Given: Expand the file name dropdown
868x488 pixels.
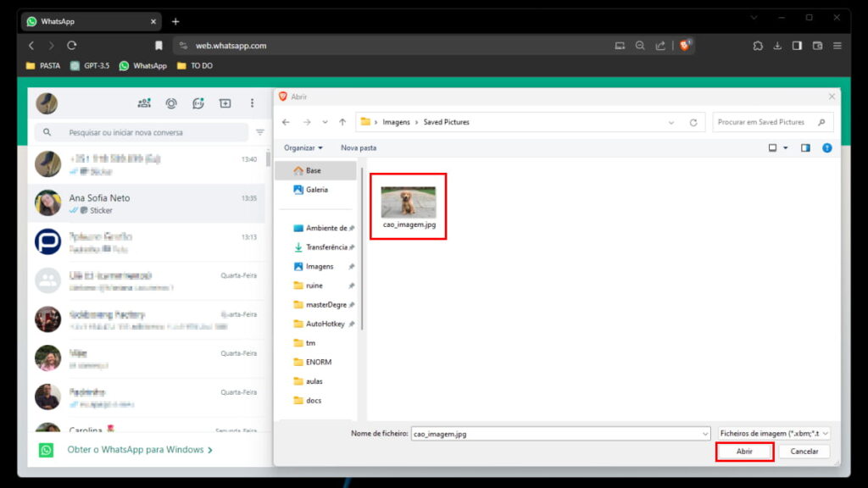Looking at the screenshot, I should click(x=706, y=433).
